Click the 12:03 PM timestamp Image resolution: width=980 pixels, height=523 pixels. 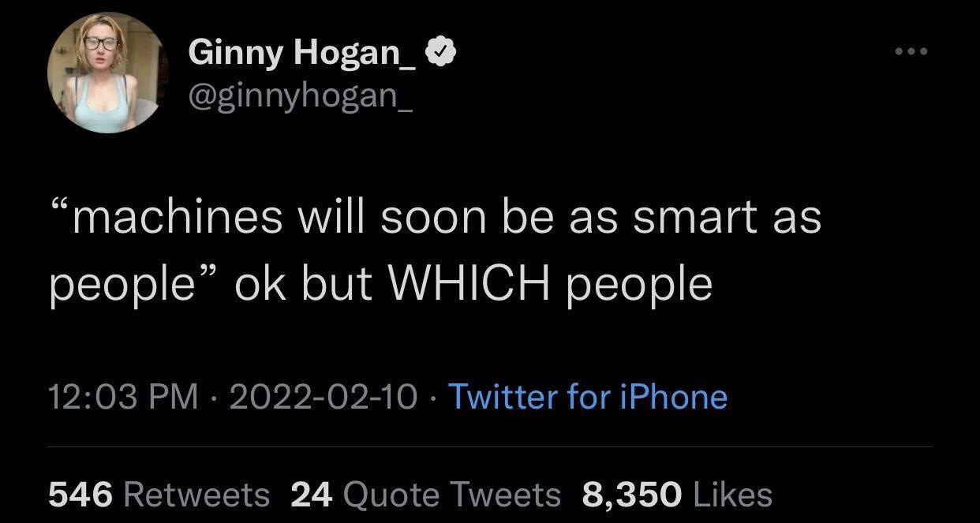point(123,396)
